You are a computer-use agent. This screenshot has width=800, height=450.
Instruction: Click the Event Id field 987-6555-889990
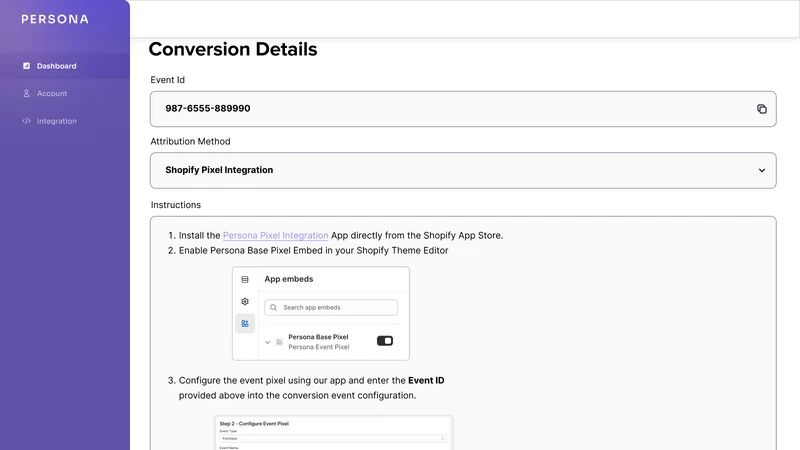coord(463,109)
